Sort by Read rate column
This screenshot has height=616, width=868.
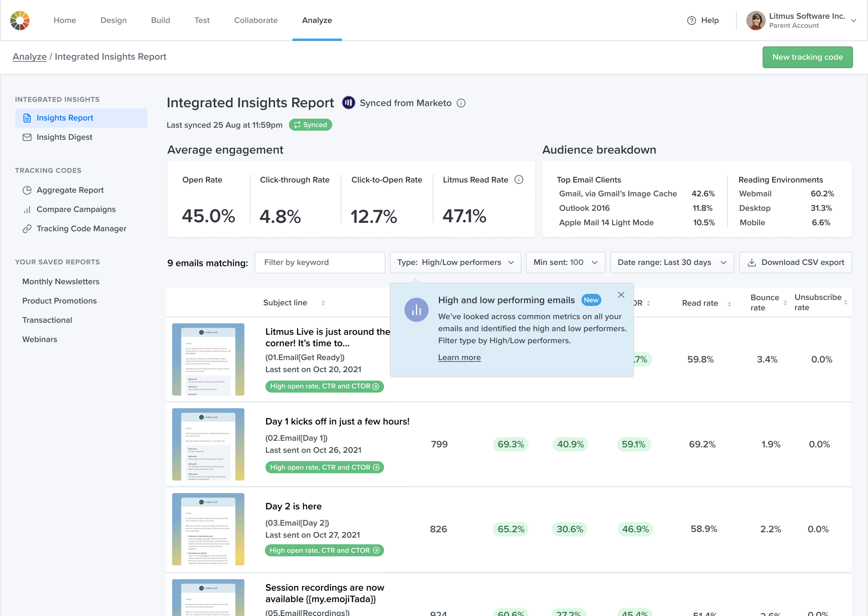point(729,304)
